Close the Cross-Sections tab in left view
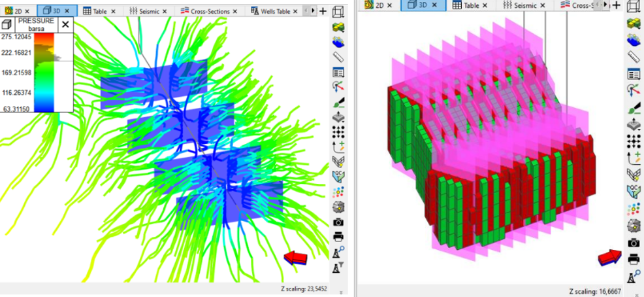Viewport: 644px width, 297px height. click(234, 11)
